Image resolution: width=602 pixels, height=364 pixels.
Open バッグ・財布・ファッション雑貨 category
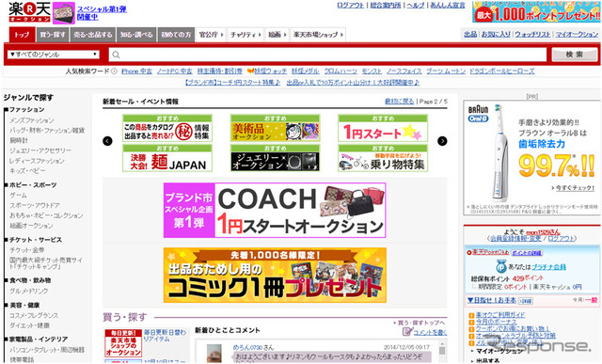(x=47, y=130)
